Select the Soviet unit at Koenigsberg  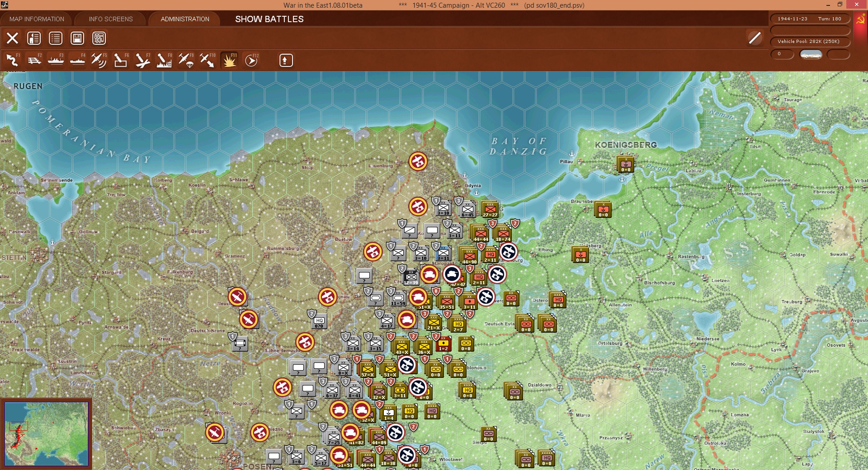coord(626,164)
